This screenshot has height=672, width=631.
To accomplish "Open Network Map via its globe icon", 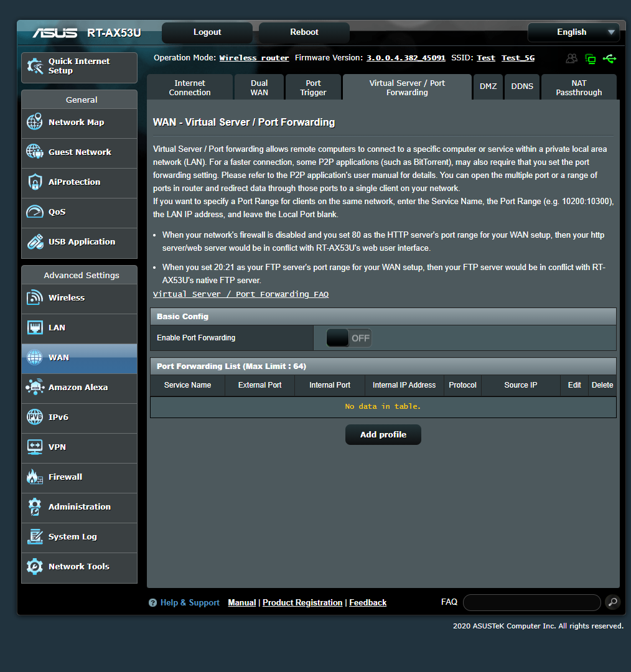I will (35, 122).
